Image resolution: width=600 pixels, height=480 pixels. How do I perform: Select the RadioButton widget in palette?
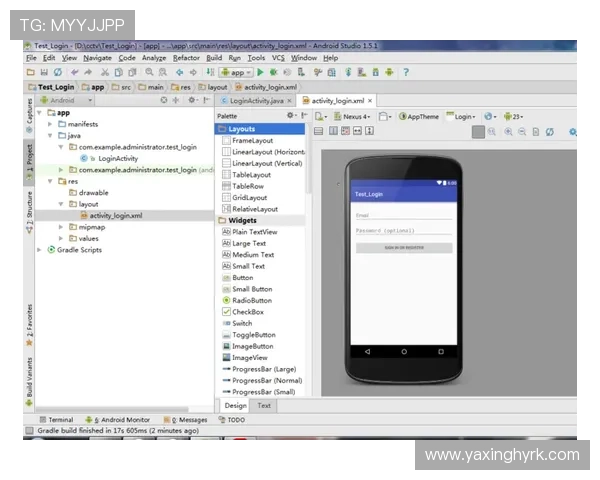pyautogui.click(x=251, y=300)
